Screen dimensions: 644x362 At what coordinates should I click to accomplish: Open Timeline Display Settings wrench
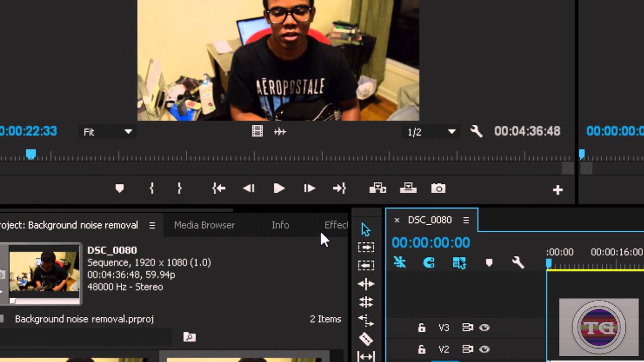[x=518, y=262]
